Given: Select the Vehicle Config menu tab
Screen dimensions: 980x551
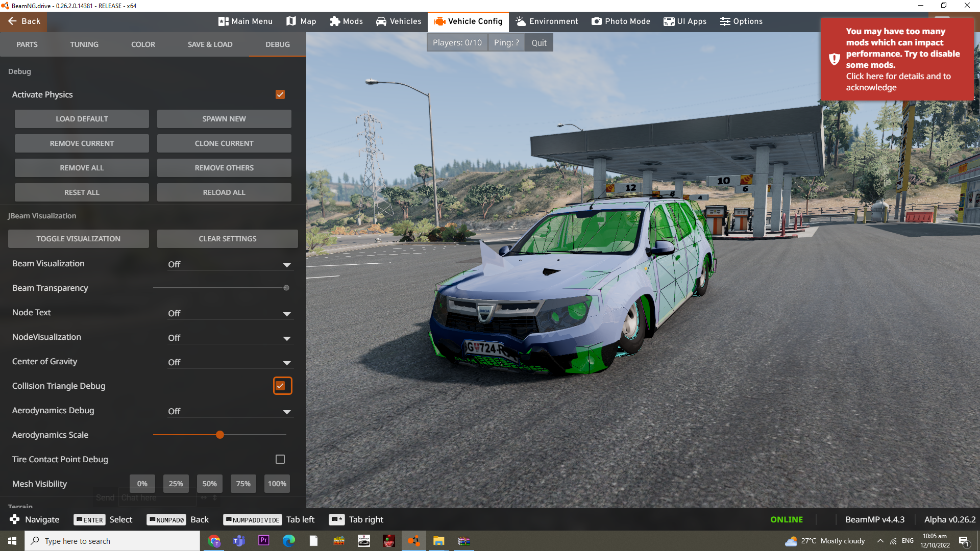Looking at the screenshot, I should [469, 21].
